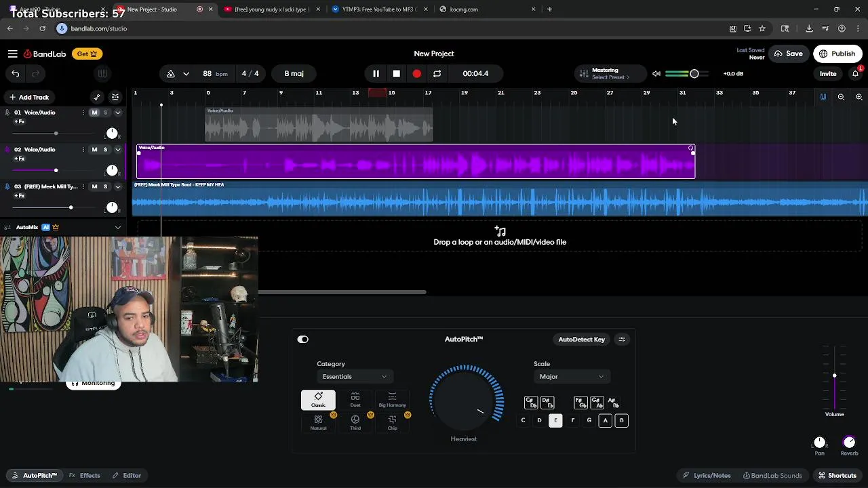Click the master volume speaker icon

pyautogui.click(x=656, y=73)
